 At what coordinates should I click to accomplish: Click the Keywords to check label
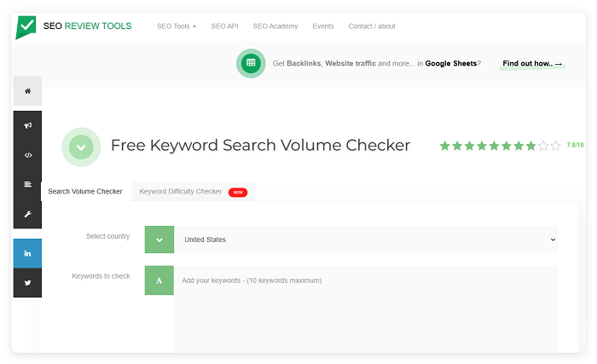101,276
